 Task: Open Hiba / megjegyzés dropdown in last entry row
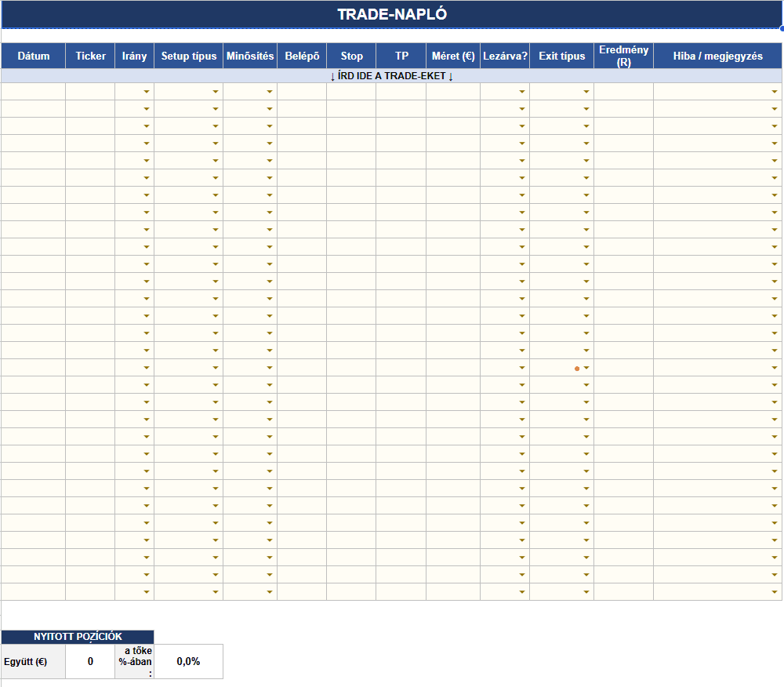[775, 592]
